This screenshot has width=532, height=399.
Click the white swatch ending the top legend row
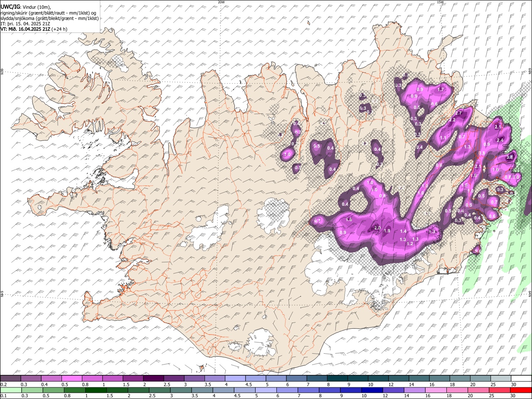(521, 379)
